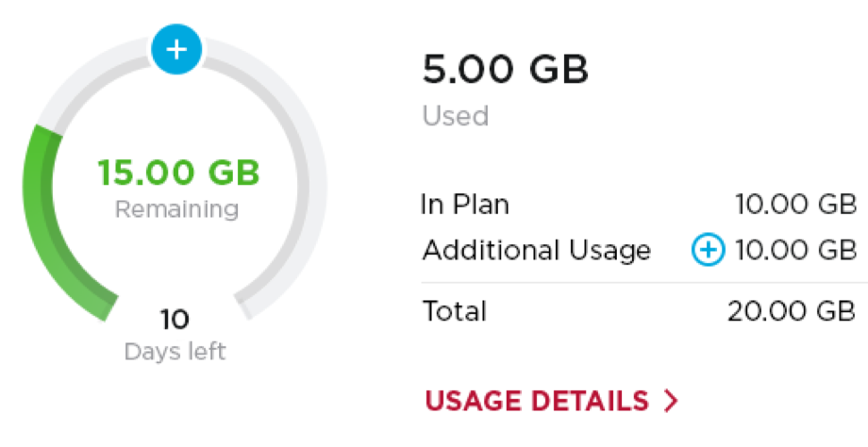Click the Days left label

click(x=175, y=352)
